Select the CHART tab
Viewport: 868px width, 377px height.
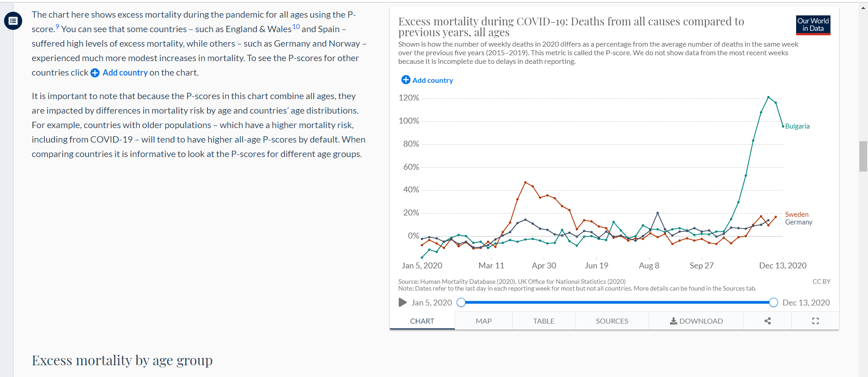(422, 321)
